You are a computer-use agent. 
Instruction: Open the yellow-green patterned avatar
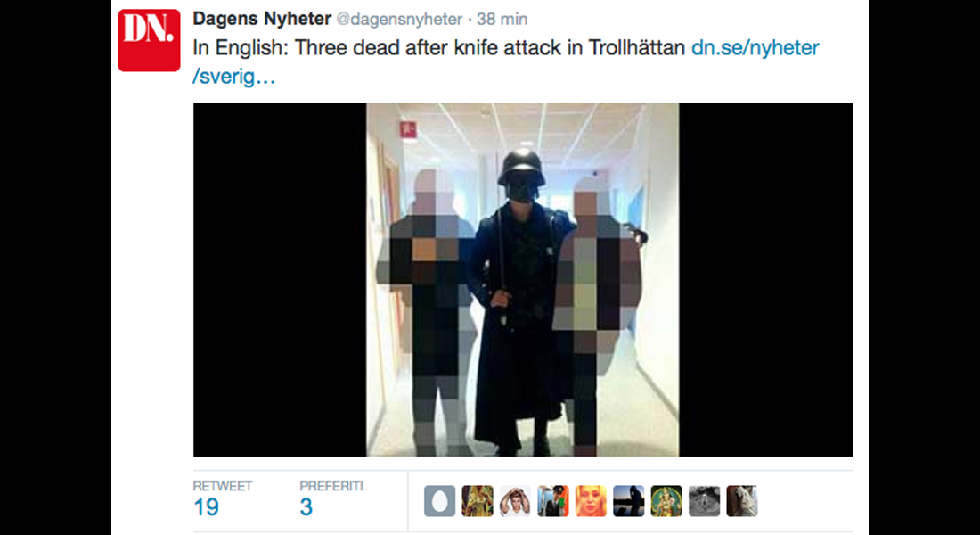point(478,501)
